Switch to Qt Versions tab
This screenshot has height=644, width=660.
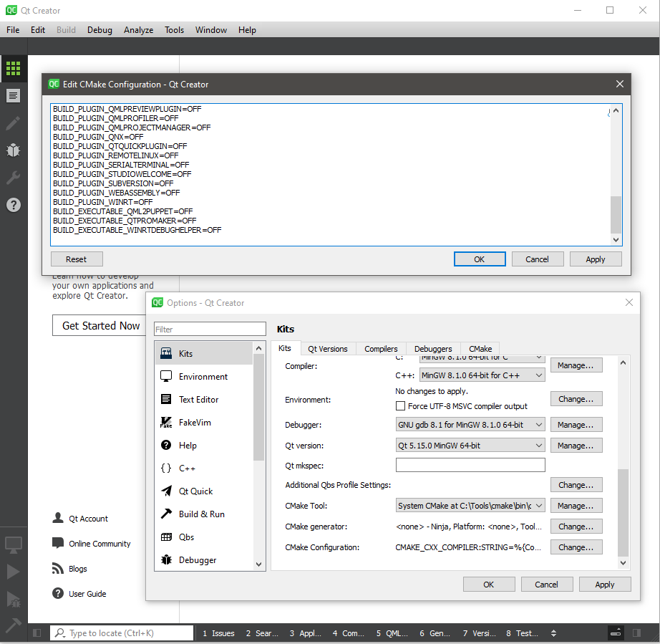[327, 349]
